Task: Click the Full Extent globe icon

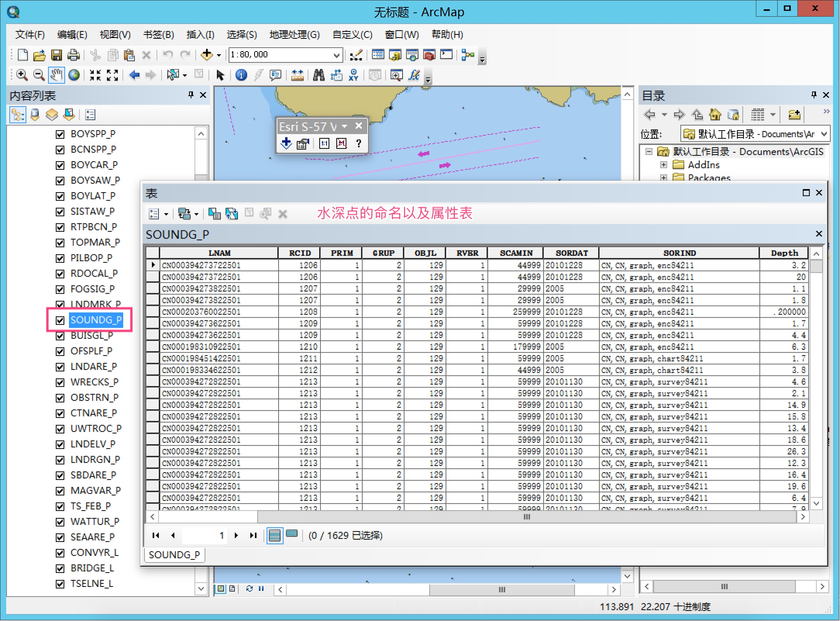Action: click(74, 75)
